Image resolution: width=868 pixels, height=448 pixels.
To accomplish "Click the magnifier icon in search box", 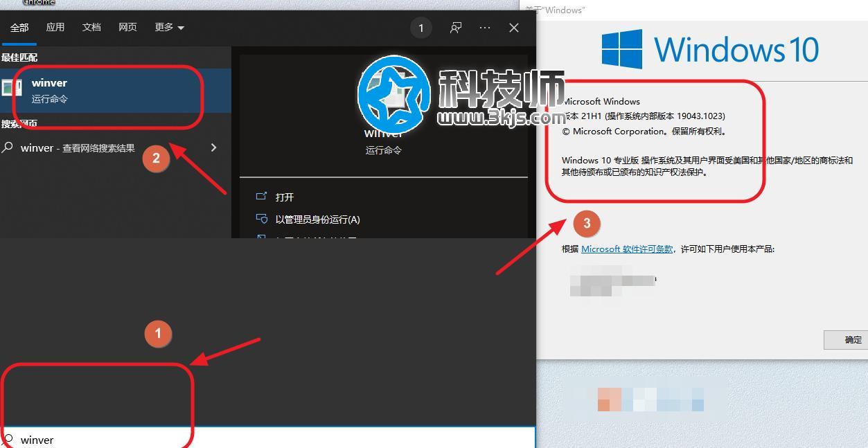I will click(x=9, y=440).
